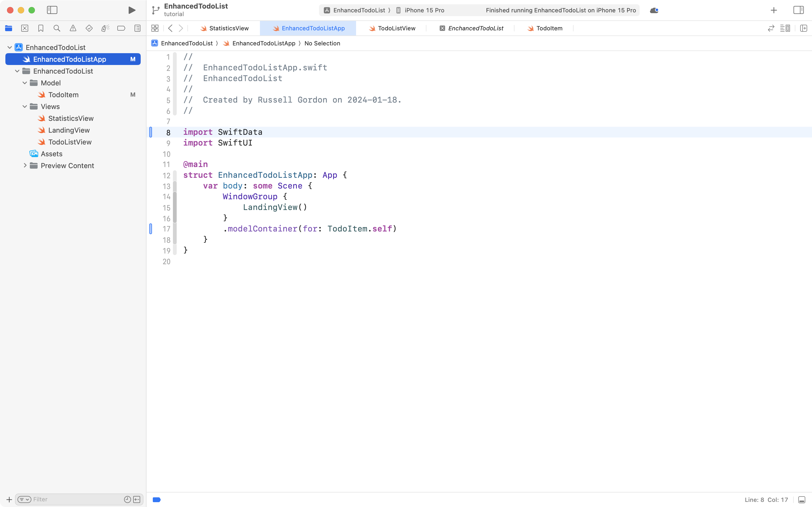The height and width of the screenshot is (507, 812).
Task: Toggle the breakpoint on line 8
Action: click(x=151, y=132)
